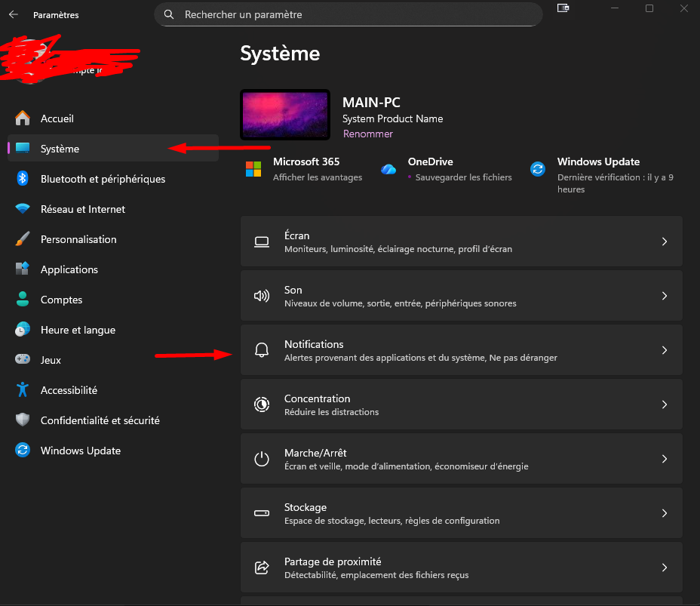Expand the Stockage chevron
Viewport: 700px width, 606px height.
[665, 514]
